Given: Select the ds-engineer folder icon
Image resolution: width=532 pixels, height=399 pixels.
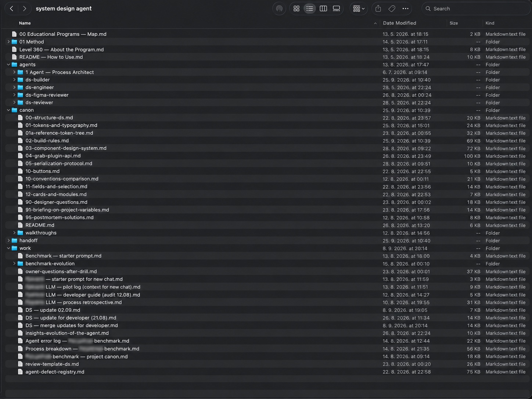Looking at the screenshot, I should coord(21,87).
